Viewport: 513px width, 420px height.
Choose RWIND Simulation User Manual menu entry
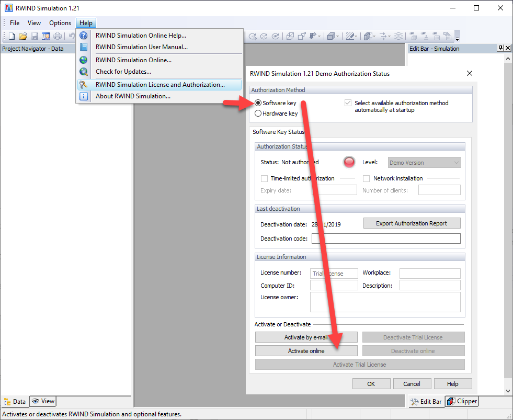[159, 47]
